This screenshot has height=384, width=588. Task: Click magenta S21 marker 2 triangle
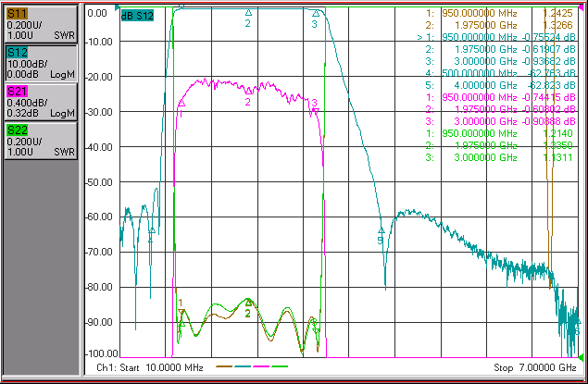click(248, 91)
